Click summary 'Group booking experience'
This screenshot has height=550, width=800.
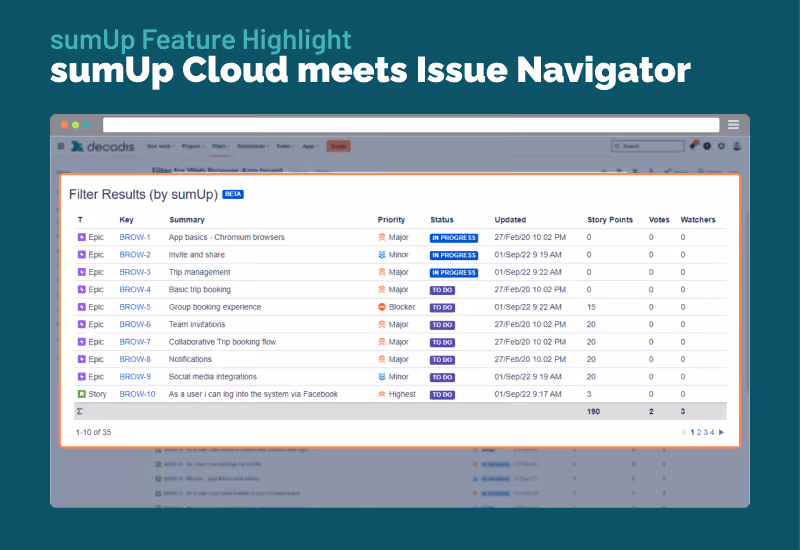click(215, 307)
